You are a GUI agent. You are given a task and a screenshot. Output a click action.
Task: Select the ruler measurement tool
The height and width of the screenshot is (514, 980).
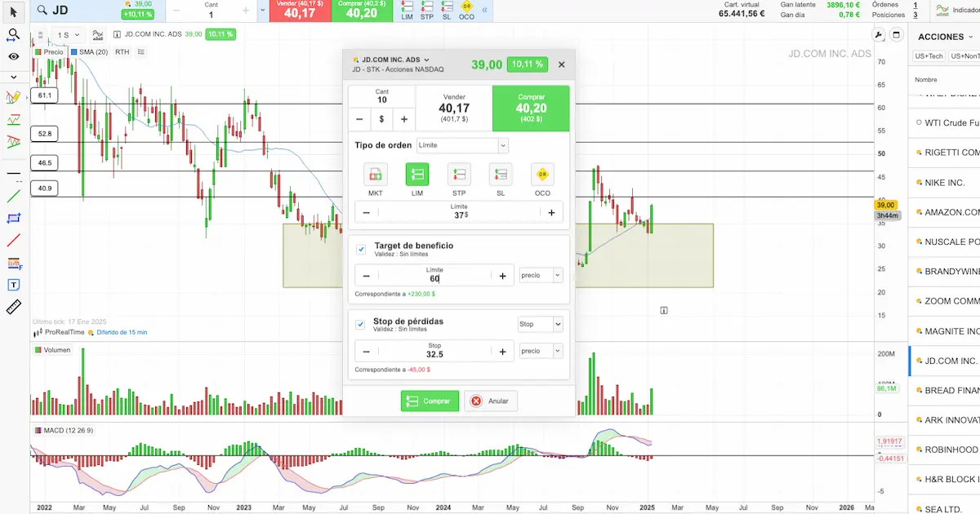pyautogui.click(x=14, y=307)
